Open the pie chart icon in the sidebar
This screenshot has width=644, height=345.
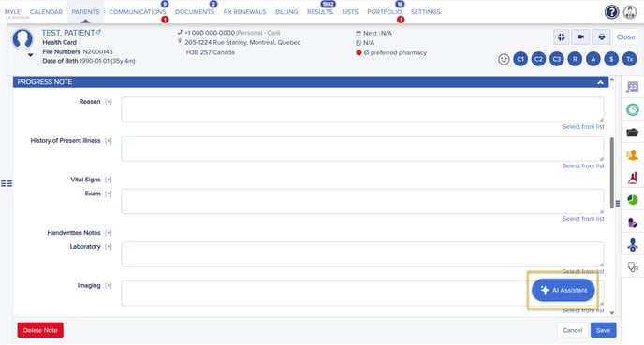pyautogui.click(x=633, y=200)
